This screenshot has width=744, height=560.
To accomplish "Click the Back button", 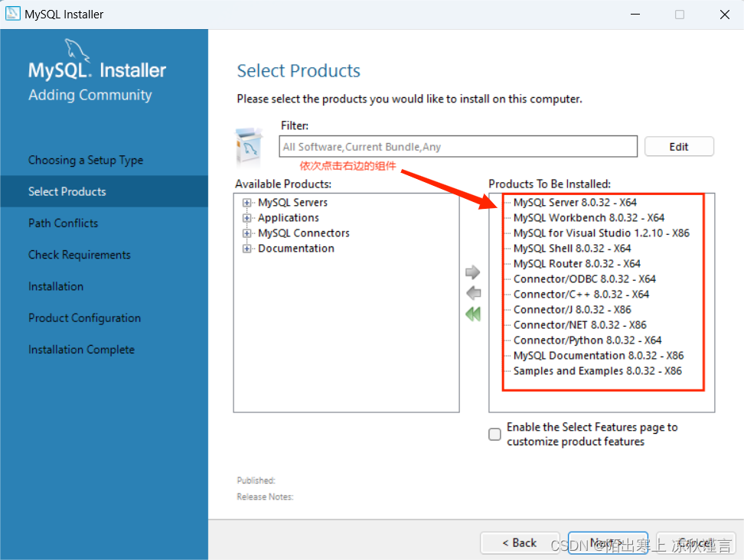I will (520, 543).
